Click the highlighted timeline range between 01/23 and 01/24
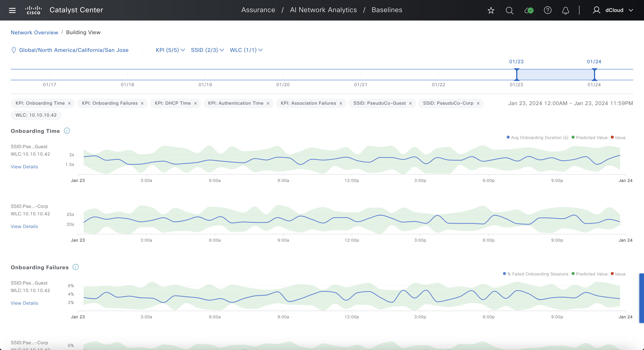 (556, 74)
